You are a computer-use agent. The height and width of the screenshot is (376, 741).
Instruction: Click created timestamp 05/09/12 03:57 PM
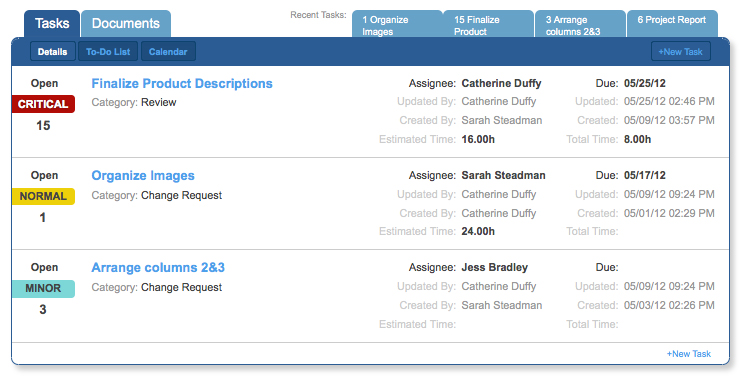point(669,120)
